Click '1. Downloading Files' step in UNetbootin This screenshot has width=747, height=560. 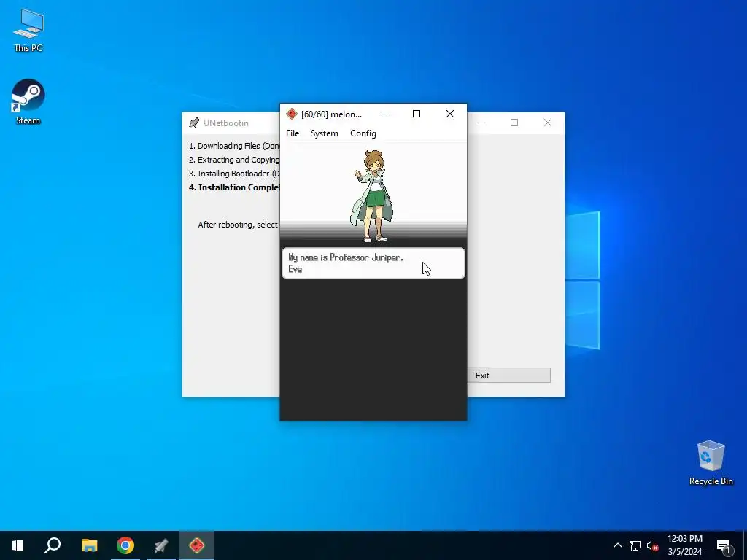[x=234, y=146]
